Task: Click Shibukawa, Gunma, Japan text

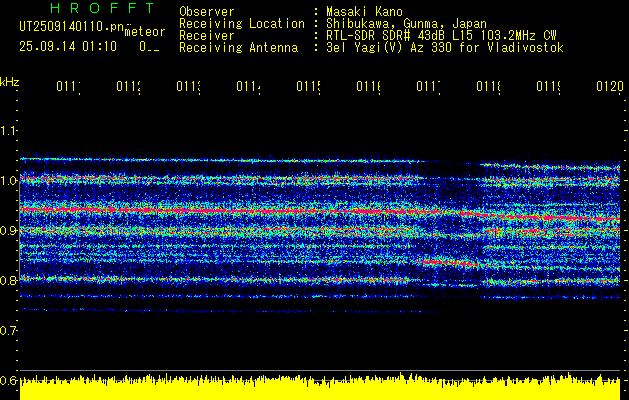Action: tap(406, 24)
